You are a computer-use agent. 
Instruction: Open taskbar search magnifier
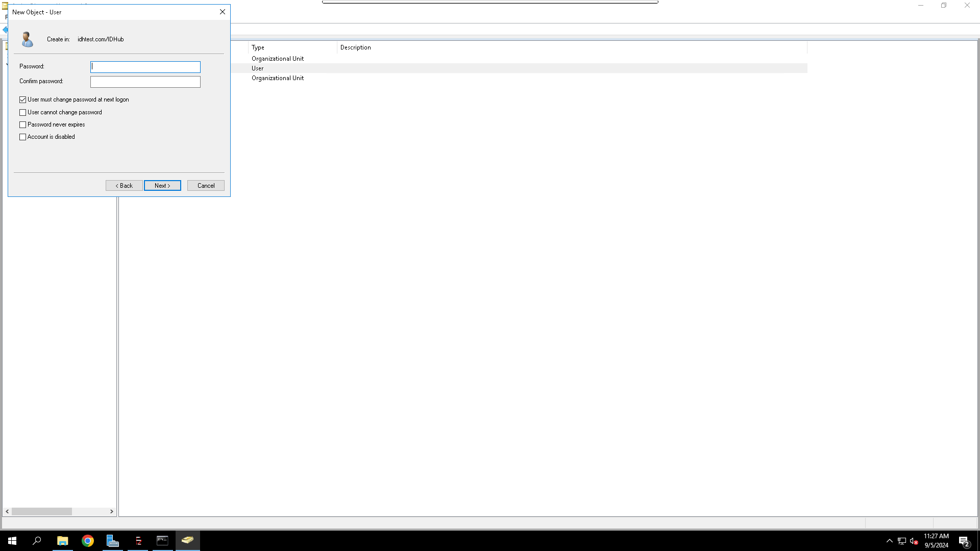pos(37,541)
